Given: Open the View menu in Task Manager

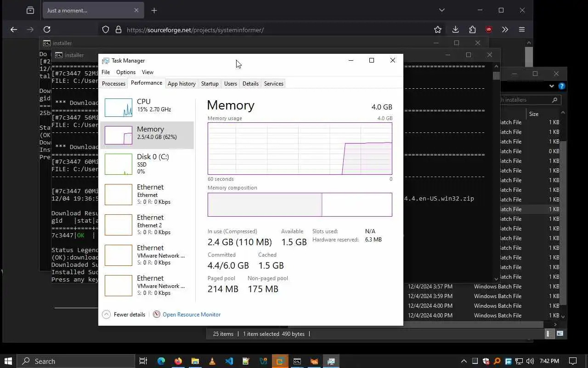Looking at the screenshot, I should [147, 72].
